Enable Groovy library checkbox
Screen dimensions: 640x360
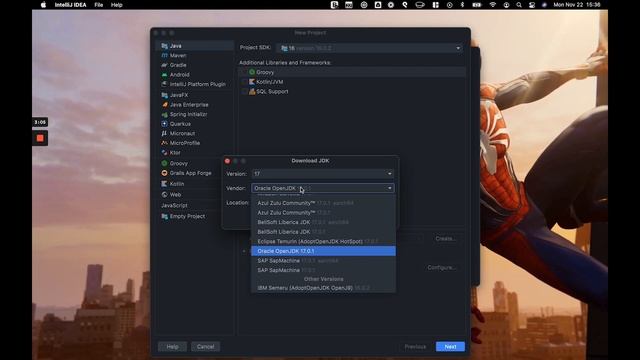click(244, 72)
